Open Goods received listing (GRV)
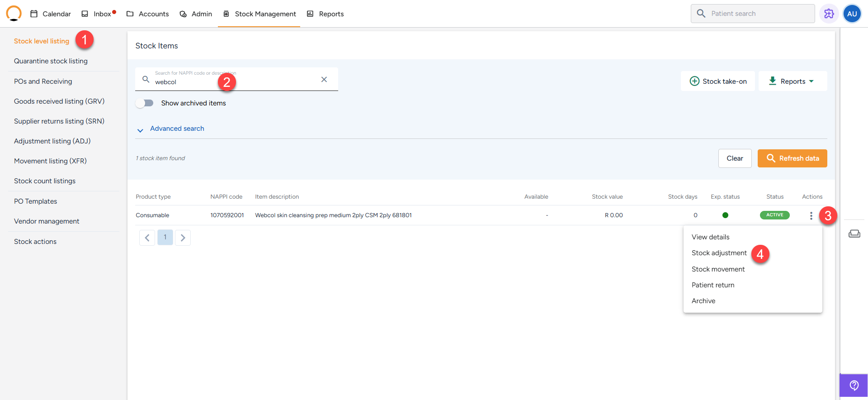This screenshot has height=400, width=868. tap(59, 101)
